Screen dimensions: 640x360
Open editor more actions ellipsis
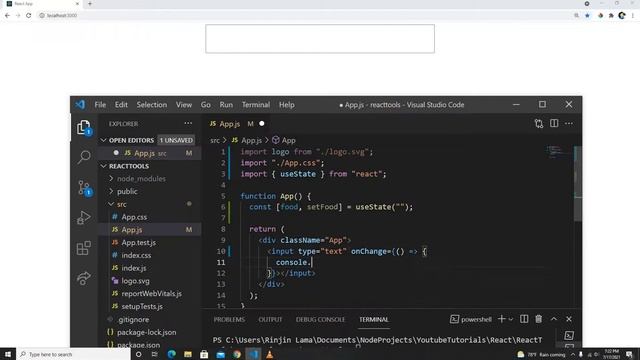[x=569, y=123]
